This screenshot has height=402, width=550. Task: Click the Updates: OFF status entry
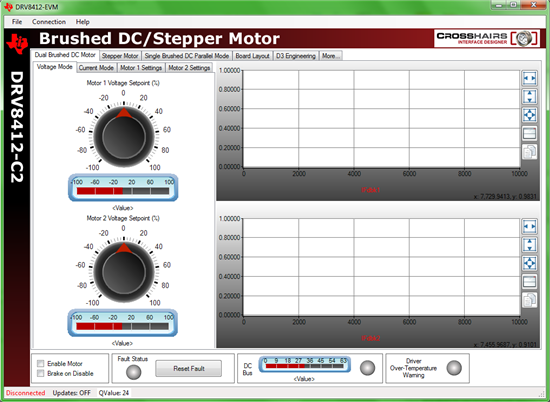(x=72, y=393)
